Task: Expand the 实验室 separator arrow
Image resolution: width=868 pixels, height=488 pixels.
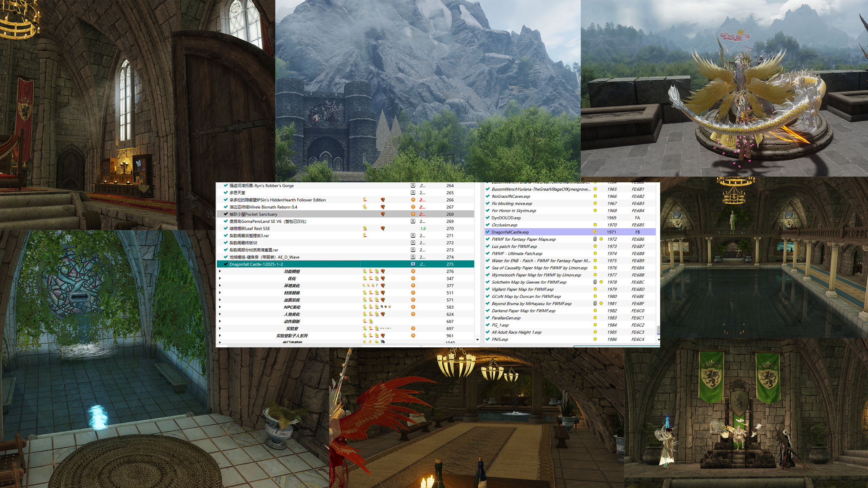Action: pos(220,328)
